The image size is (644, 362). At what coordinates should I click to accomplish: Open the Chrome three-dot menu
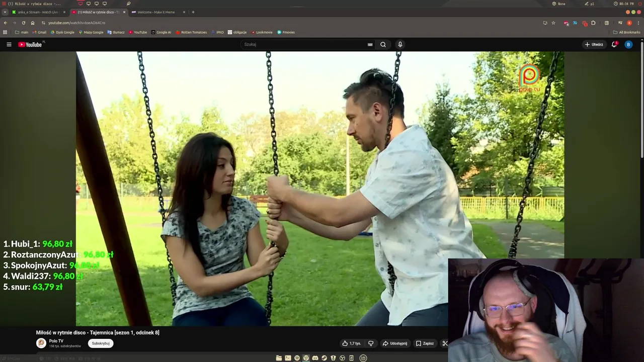point(637,23)
